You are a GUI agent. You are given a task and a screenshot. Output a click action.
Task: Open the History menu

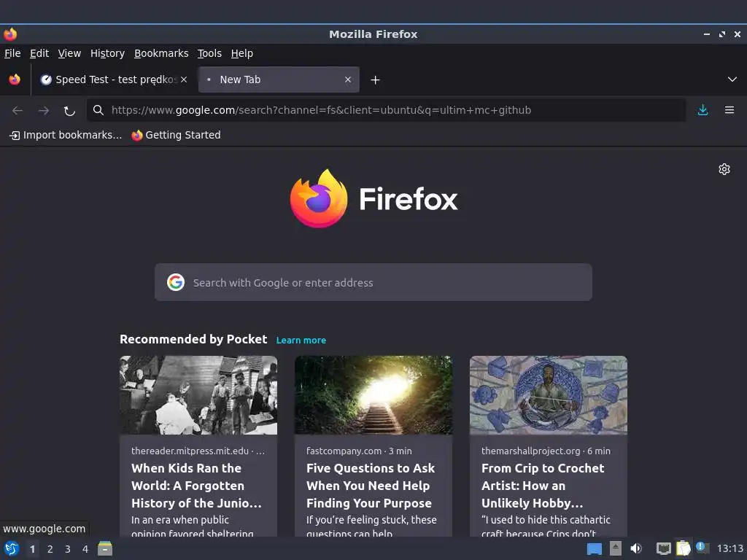(108, 53)
